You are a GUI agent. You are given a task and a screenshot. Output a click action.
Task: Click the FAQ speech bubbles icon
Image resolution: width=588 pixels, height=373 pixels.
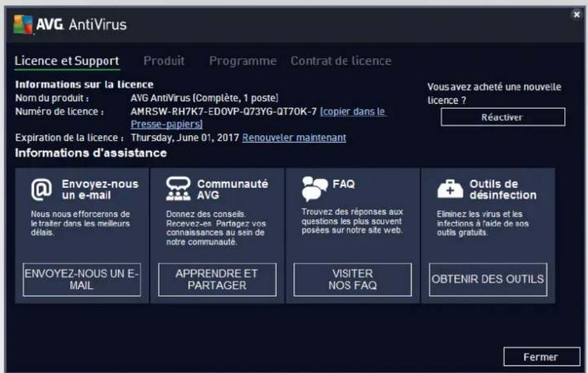[x=314, y=189]
